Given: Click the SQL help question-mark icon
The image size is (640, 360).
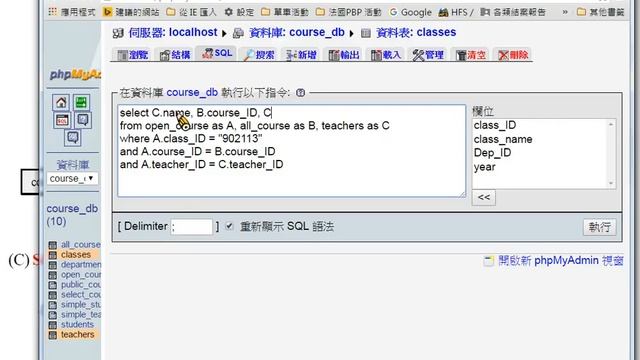Looking at the screenshot, I should (x=300, y=93).
